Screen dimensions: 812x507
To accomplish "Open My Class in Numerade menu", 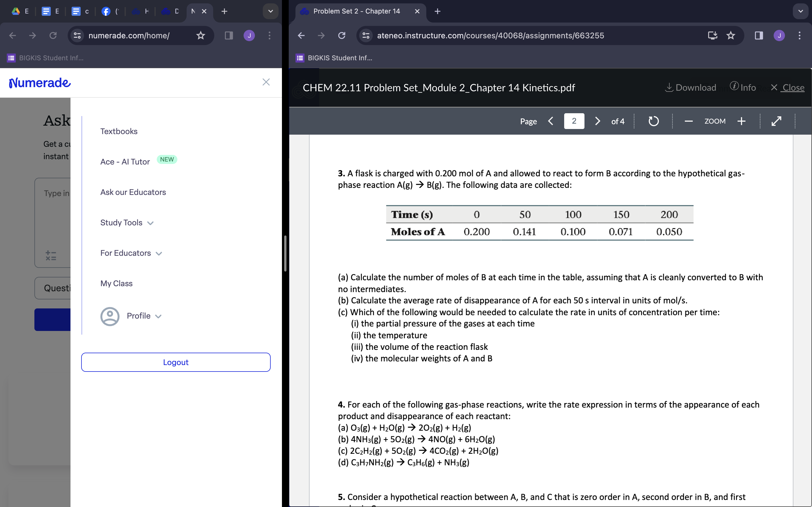I will (x=116, y=283).
